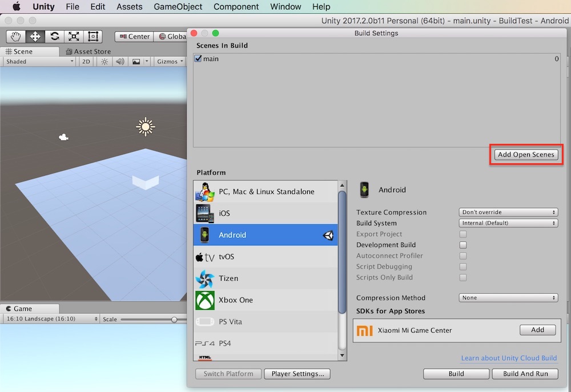Open the GameObject menu
Screen dimensions: 571x392
tap(178, 6)
